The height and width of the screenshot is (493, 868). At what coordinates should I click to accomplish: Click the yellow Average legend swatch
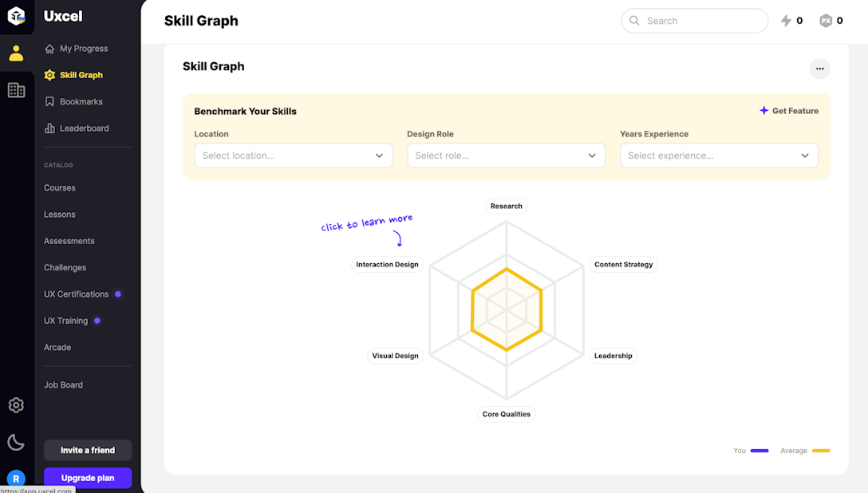click(821, 451)
